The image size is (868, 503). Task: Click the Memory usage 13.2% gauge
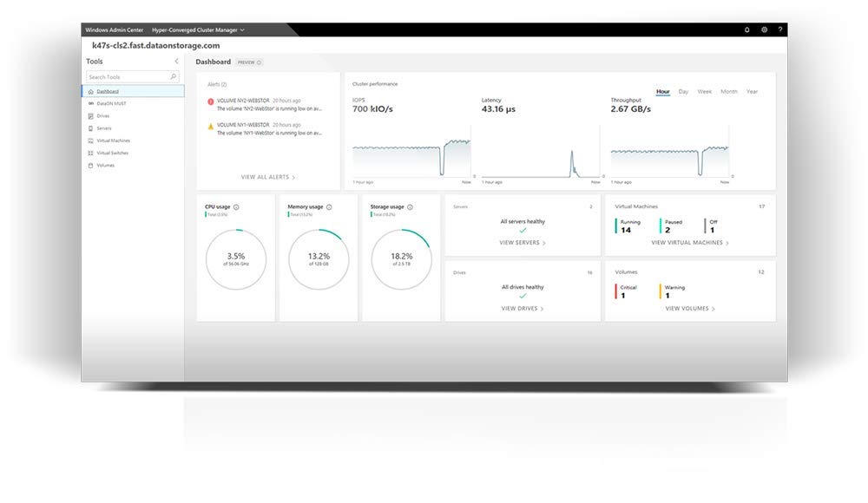pos(319,259)
